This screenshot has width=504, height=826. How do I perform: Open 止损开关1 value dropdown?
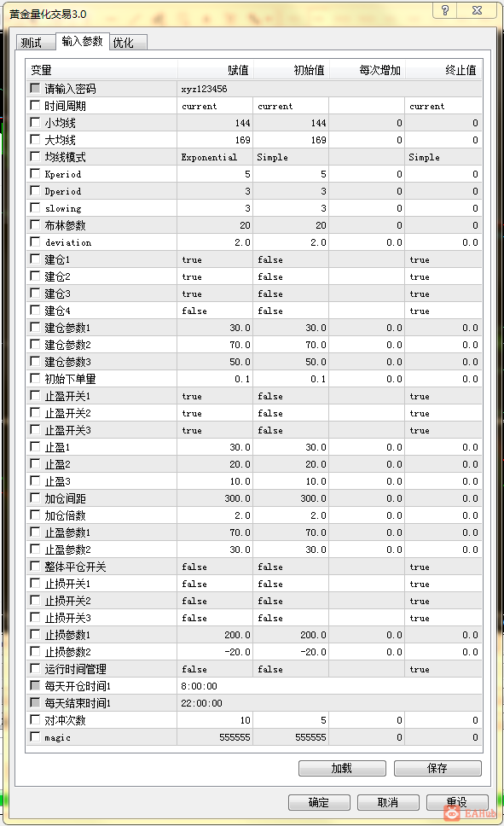tap(215, 584)
